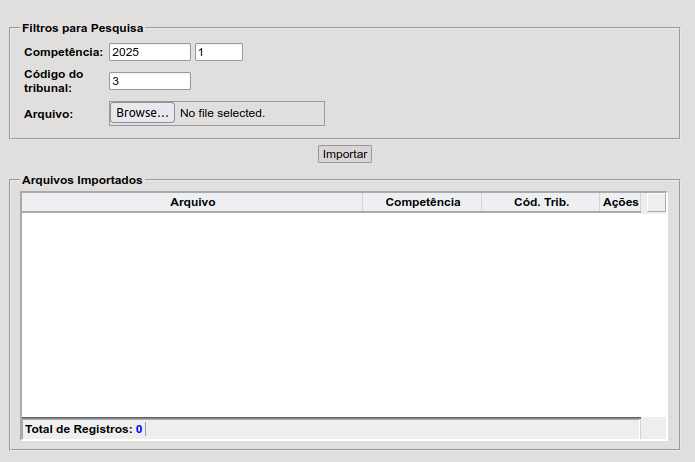Click the Ações column header

(620, 202)
